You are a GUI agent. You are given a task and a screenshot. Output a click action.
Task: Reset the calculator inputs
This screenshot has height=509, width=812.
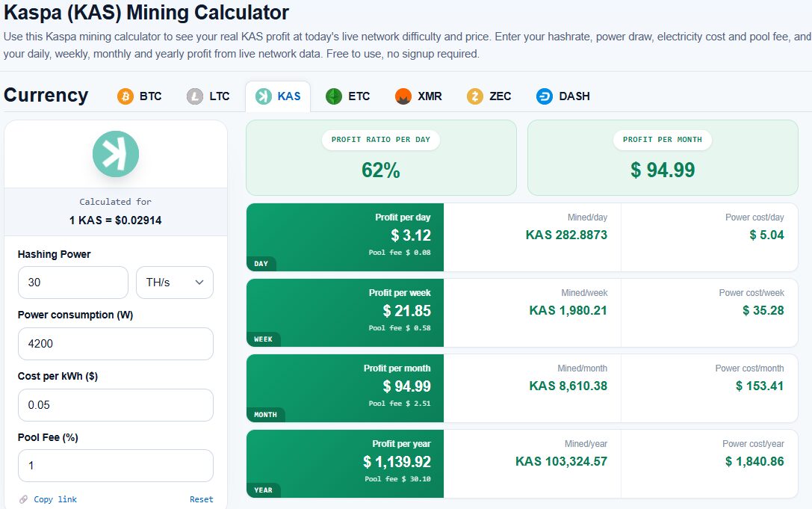[202, 499]
